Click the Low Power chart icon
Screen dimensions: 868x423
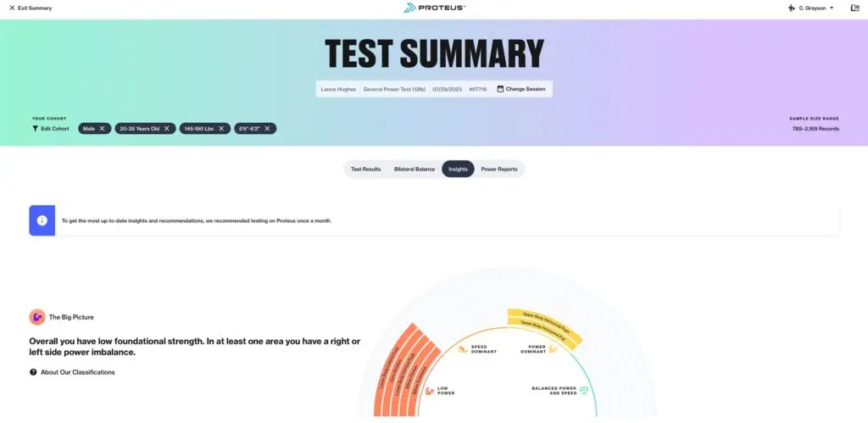429,391
